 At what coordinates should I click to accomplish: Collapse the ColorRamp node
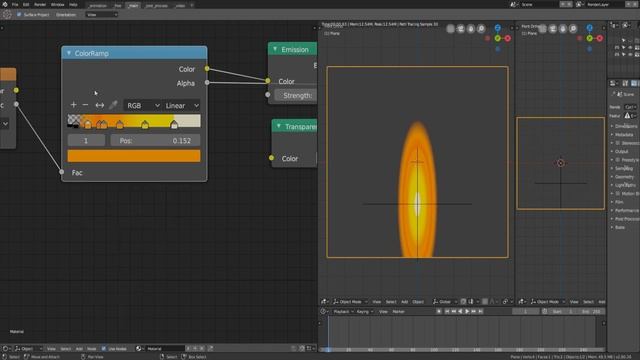click(x=69, y=53)
